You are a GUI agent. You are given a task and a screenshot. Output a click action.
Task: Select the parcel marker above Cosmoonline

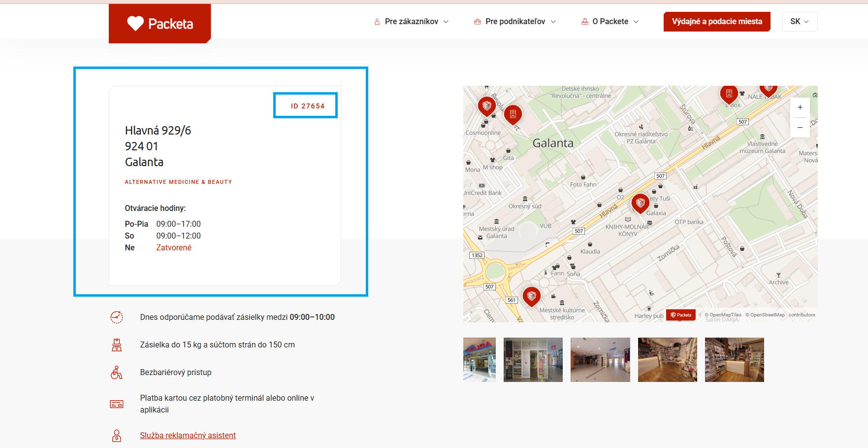click(487, 105)
